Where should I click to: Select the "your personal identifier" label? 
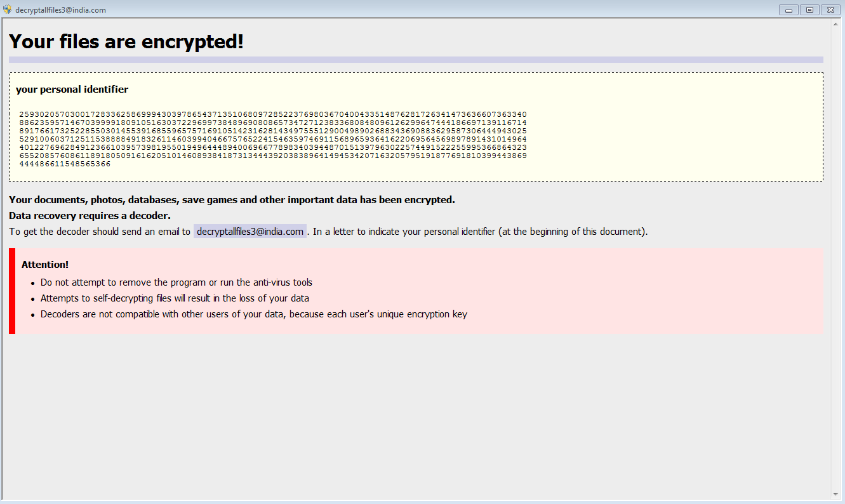click(x=72, y=90)
